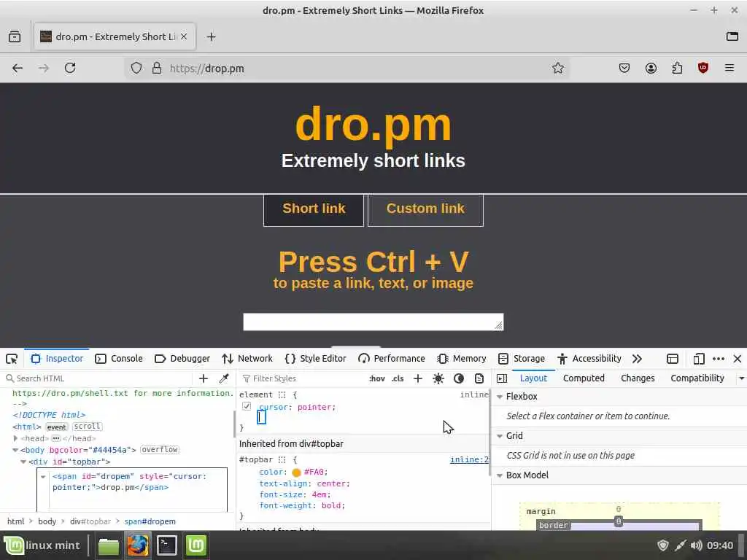Click the list all tabs icon
The width and height of the screenshot is (747, 560).
click(x=732, y=36)
